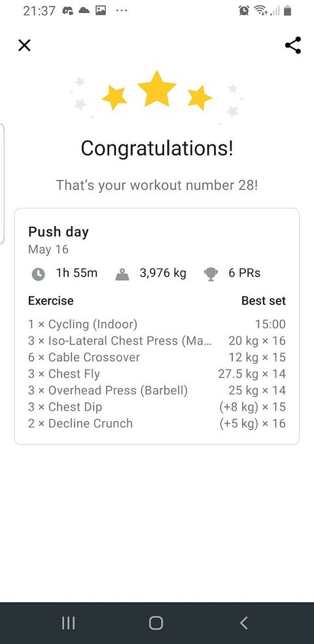The height and width of the screenshot is (644, 314).
Task: Tap the weight volume icon
Action: pos(122,274)
